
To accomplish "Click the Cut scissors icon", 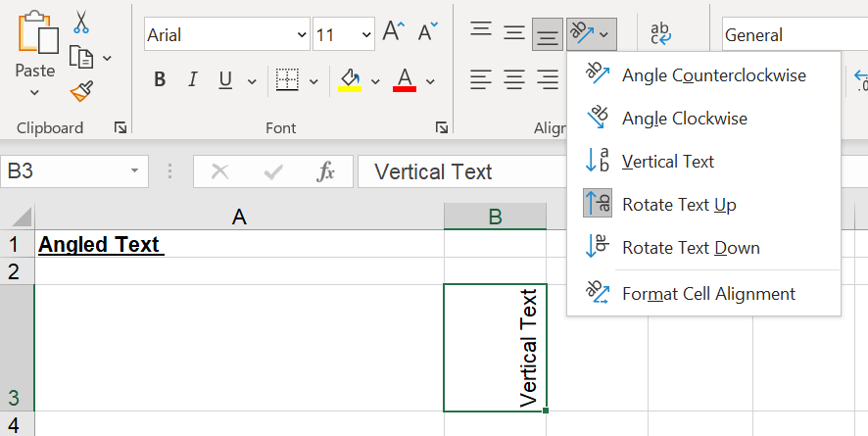I will (x=81, y=23).
